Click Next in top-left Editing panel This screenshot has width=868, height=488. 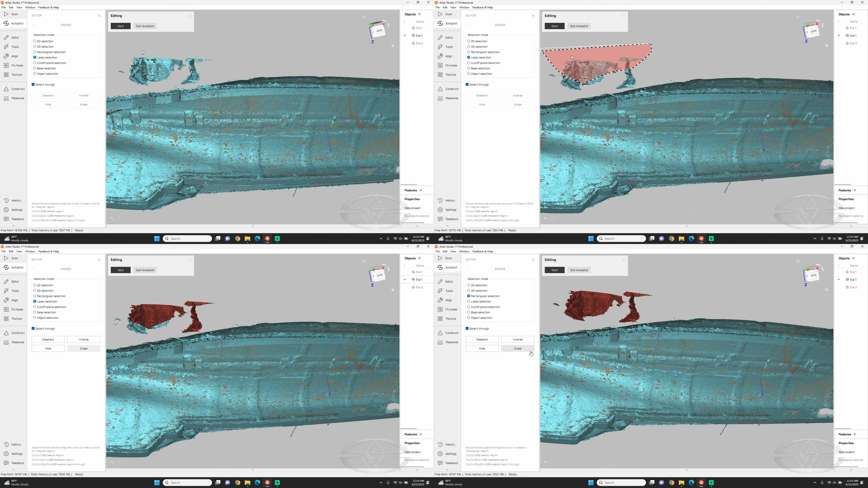(121, 26)
